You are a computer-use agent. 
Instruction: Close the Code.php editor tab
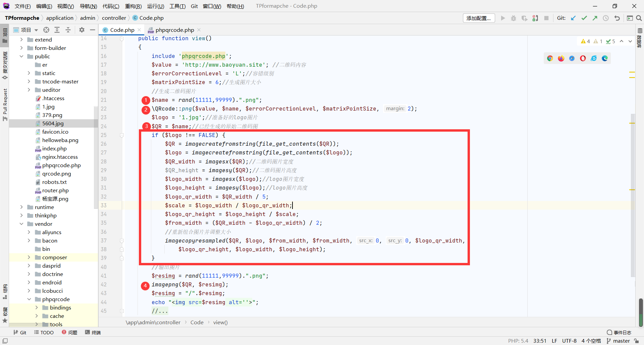pos(139,30)
